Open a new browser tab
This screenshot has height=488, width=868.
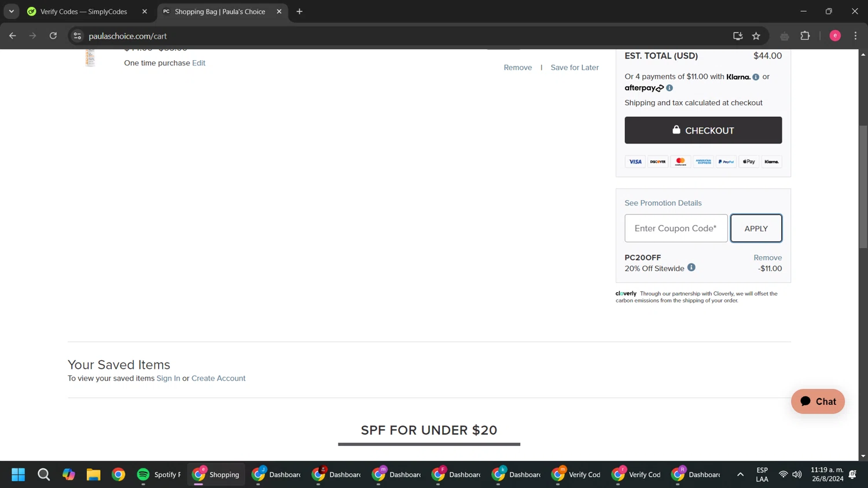tap(299, 12)
